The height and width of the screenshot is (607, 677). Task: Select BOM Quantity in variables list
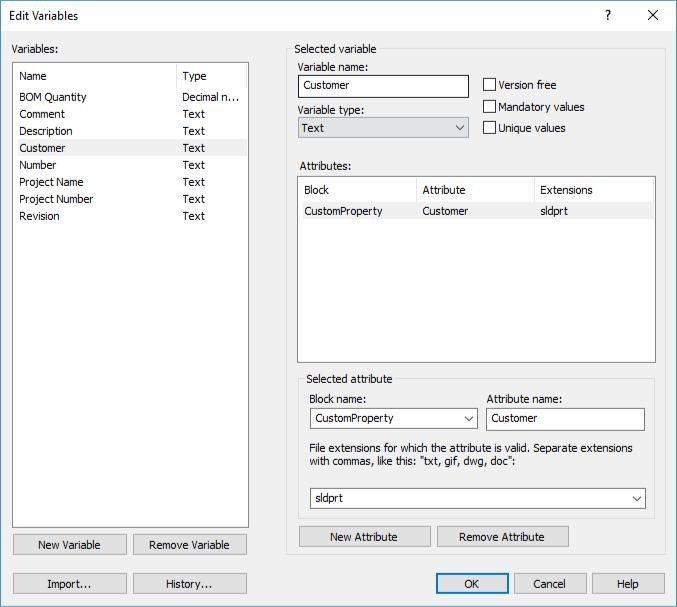(x=130, y=97)
